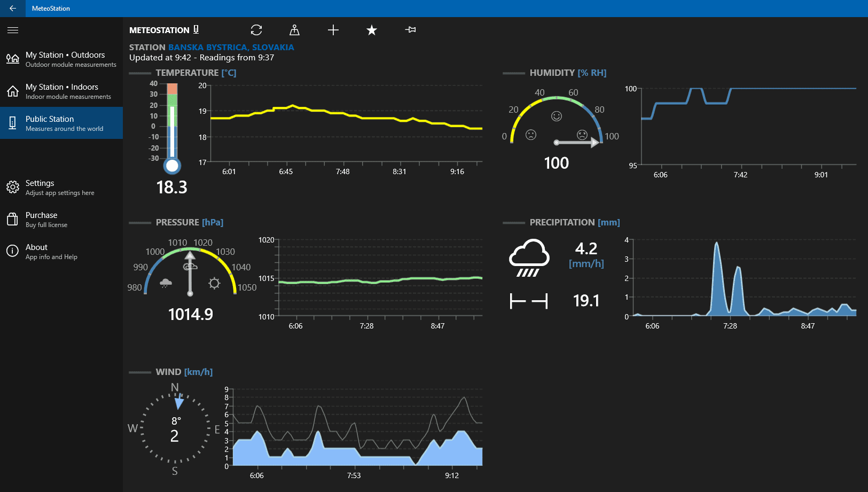Screen dimensions: 868x492
Task: Click the rain cloud precipitation icon
Action: point(529,258)
